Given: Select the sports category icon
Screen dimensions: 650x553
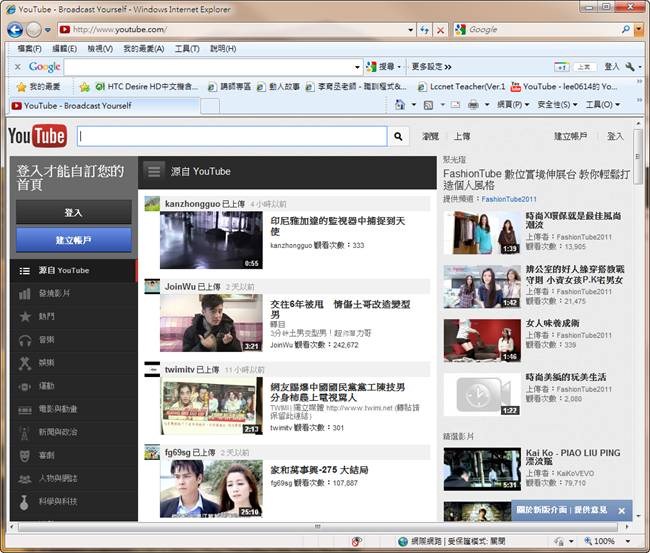Looking at the screenshot, I should tap(24, 386).
